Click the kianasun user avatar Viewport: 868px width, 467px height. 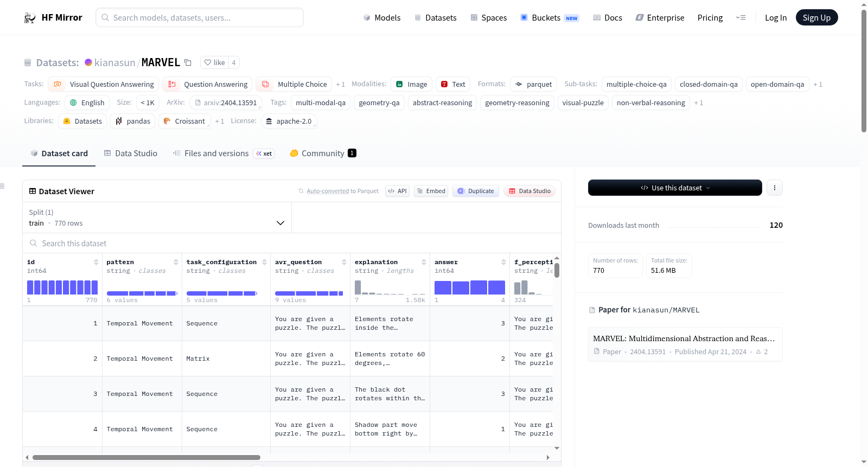88,62
